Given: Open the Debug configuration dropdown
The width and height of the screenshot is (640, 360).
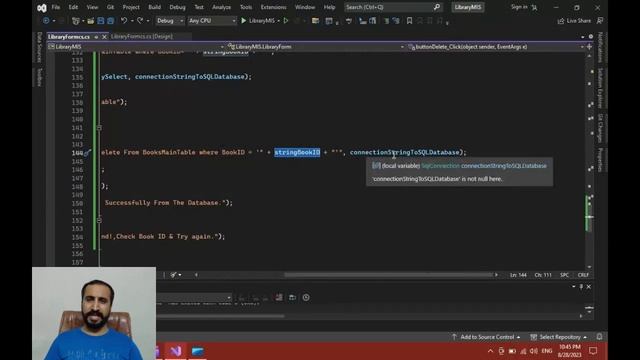Looking at the screenshot, I should 170,20.
